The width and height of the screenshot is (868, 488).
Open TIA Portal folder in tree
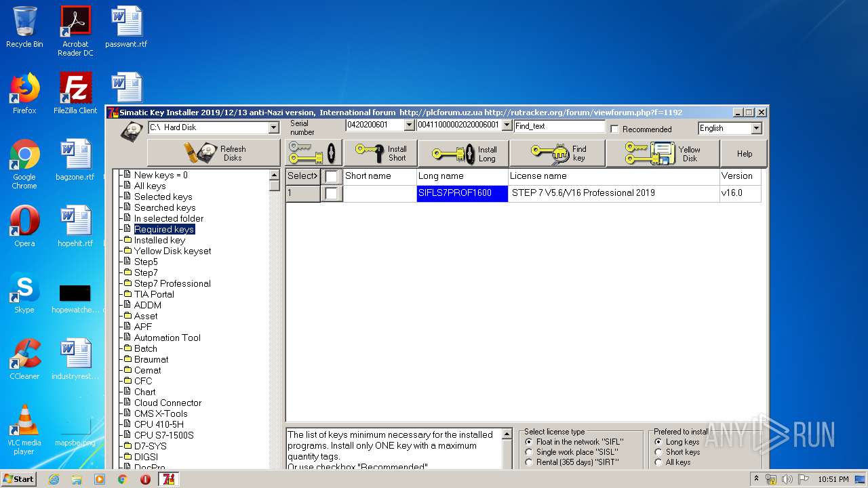point(154,294)
